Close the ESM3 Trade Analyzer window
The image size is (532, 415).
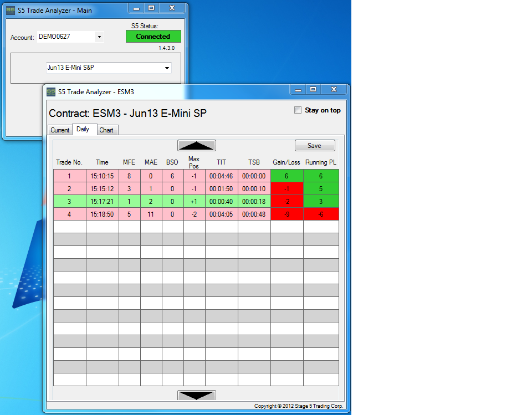tap(334, 90)
